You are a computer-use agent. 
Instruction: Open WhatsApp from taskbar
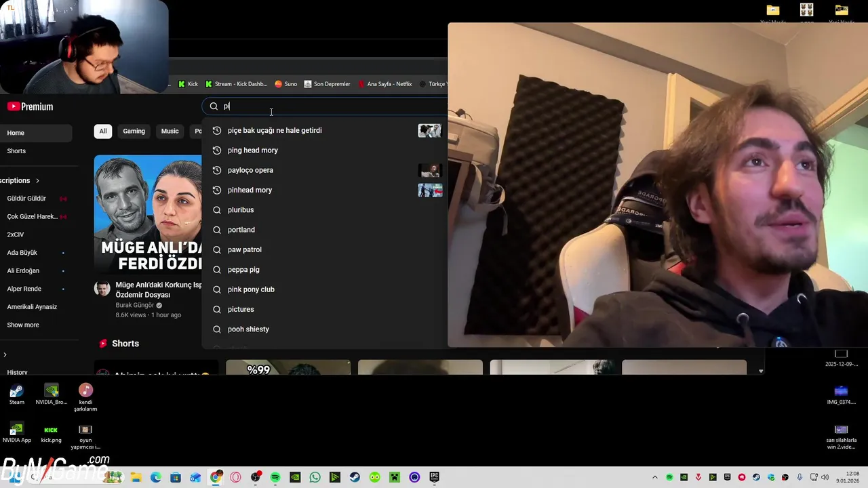tap(315, 477)
